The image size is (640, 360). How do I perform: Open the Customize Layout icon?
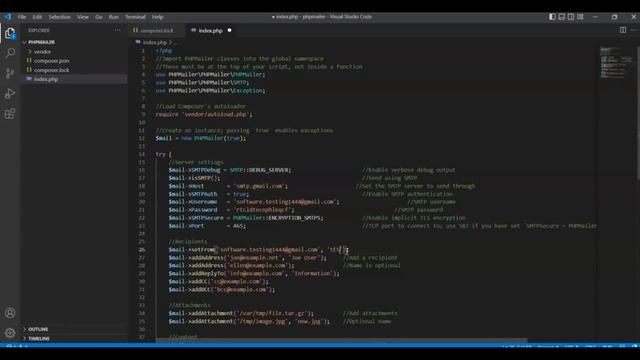click(x=580, y=17)
